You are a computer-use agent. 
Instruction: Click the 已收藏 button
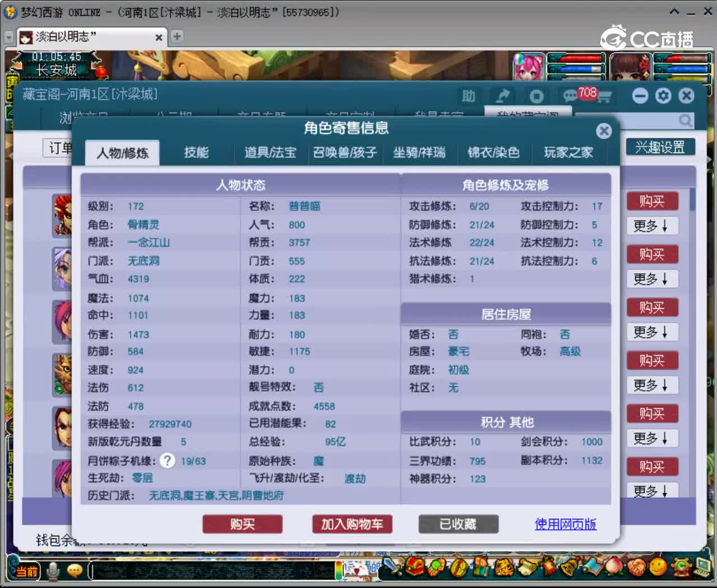(458, 524)
